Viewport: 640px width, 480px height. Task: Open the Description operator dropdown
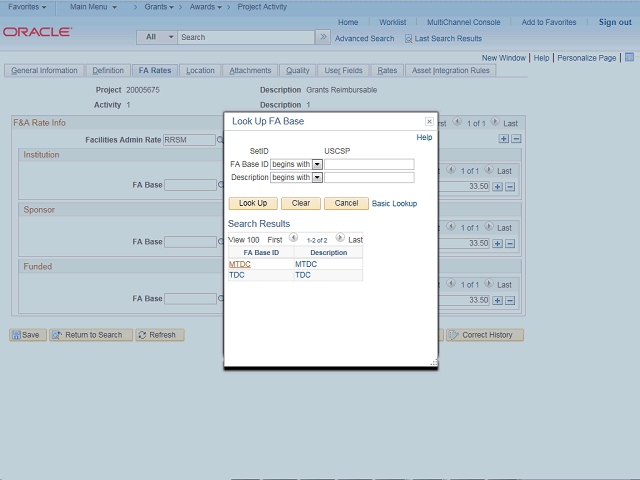pyautogui.click(x=317, y=178)
